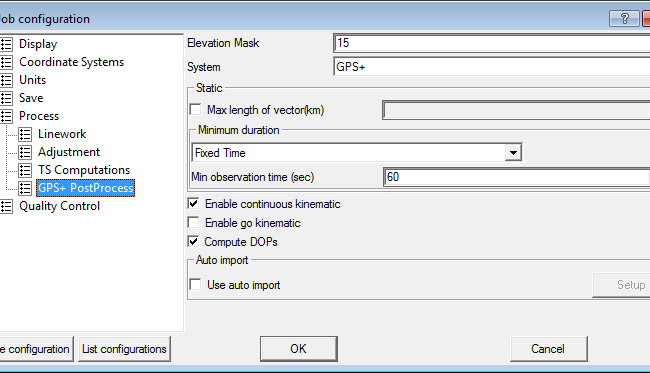Click the Min observation time field
Image resolution: width=650 pixels, height=373 pixels.
point(517,177)
